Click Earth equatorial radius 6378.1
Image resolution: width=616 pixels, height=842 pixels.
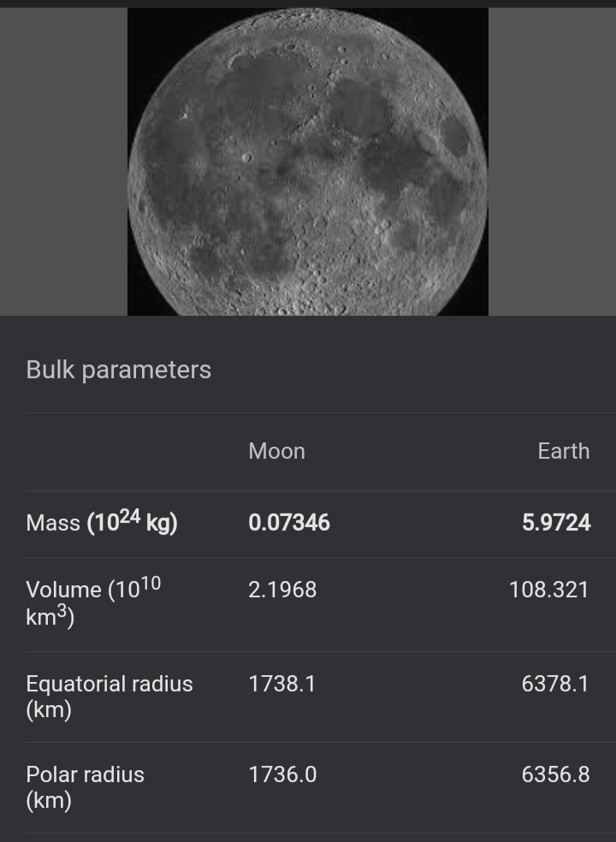click(555, 684)
